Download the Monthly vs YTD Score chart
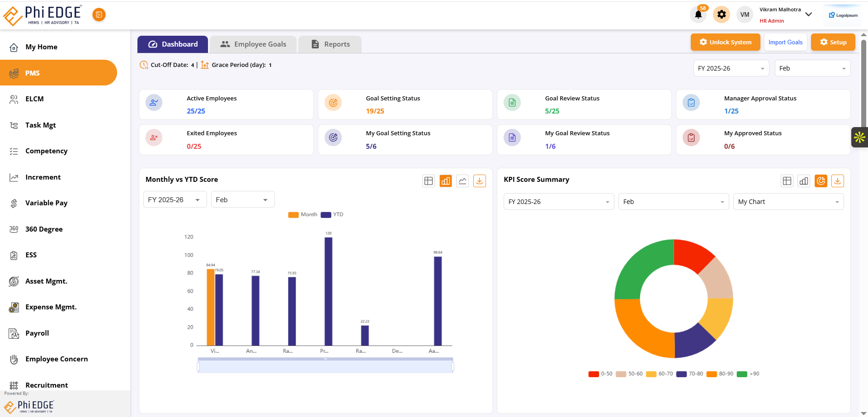This screenshot has width=868, height=417. [479, 181]
